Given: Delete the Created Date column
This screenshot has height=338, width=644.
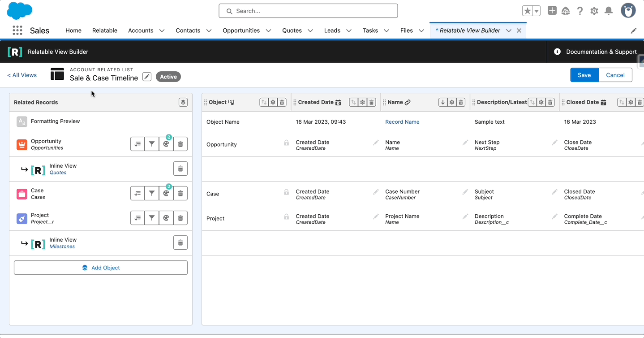Looking at the screenshot, I should pyautogui.click(x=371, y=102).
